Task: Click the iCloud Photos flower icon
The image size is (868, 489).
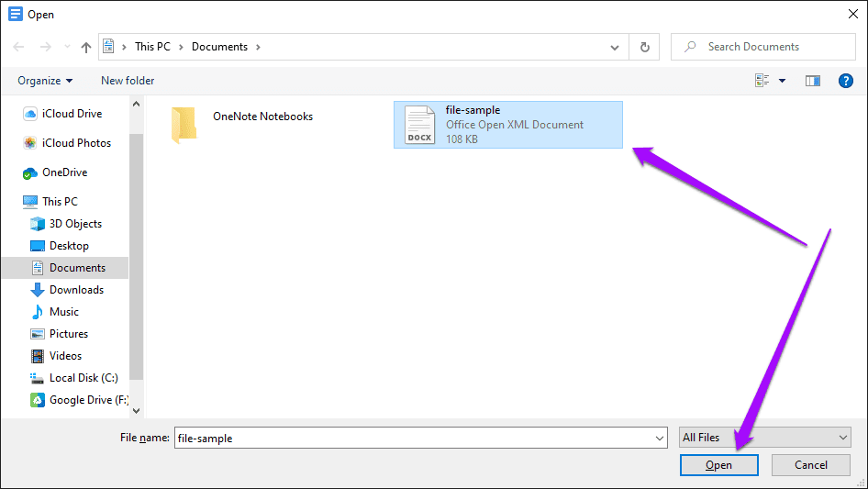Action: pyautogui.click(x=30, y=143)
